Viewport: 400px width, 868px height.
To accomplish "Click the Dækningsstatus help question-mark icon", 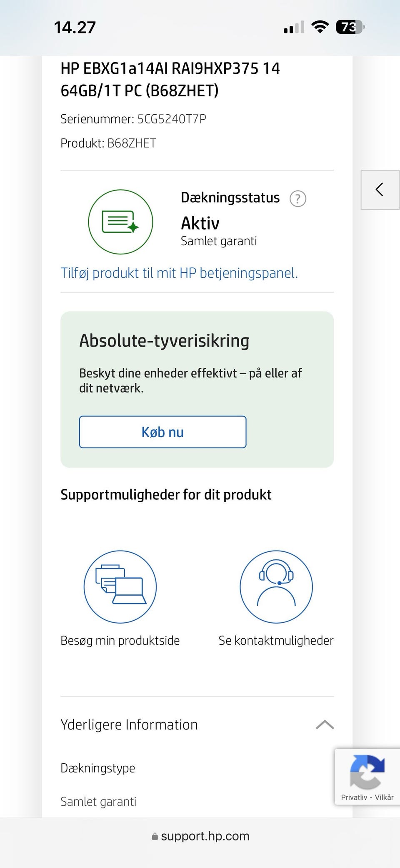I will (297, 199).
